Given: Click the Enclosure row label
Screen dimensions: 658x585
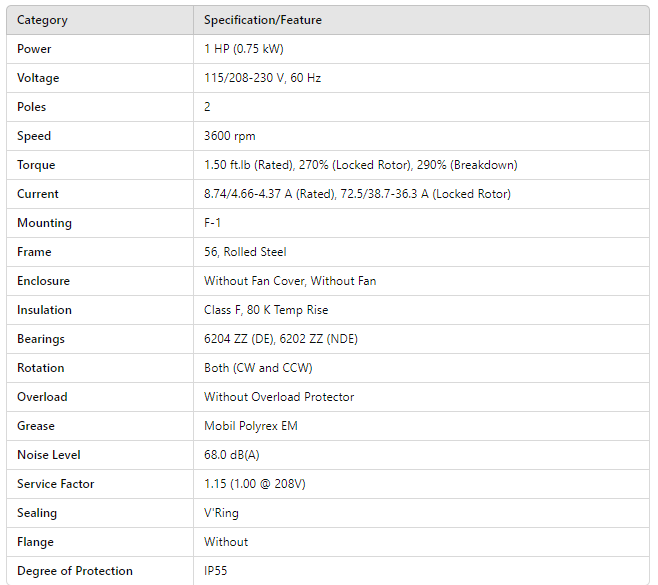Looking at the screenshot, I should pyautogui.click(x=43, y=281).
